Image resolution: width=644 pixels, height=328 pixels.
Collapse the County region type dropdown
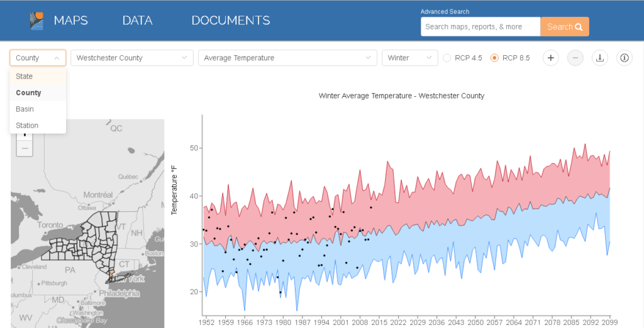[38, 58]
